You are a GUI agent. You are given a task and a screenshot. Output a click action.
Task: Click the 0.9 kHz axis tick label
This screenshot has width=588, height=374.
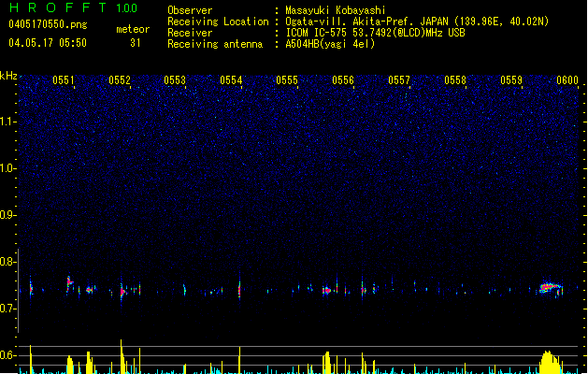(7, 215)
